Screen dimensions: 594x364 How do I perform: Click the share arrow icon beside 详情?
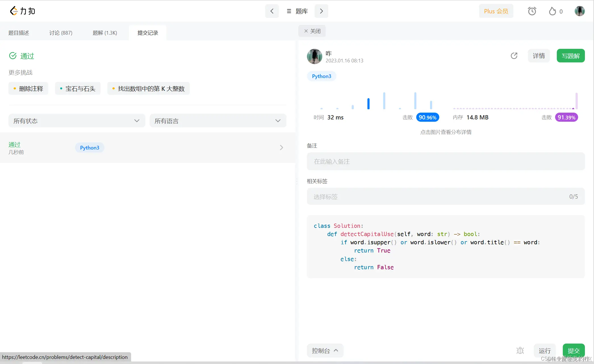514,56
